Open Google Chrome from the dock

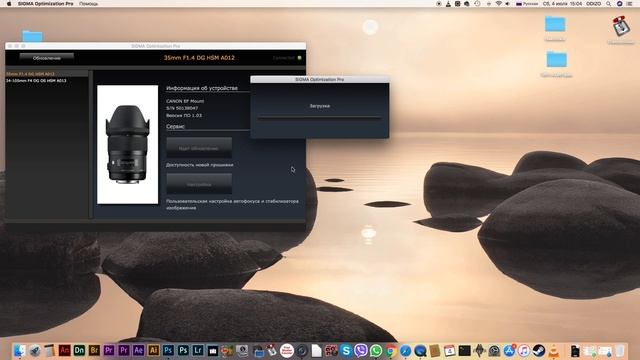pyautogui.click(x=391, y=350)
